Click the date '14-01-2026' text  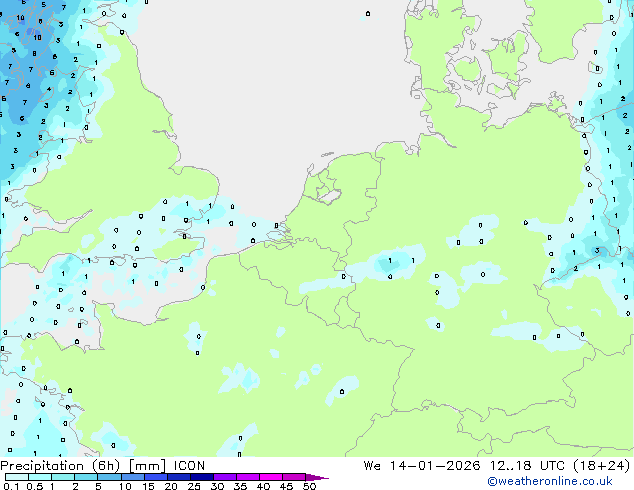[x=435, y=466]
